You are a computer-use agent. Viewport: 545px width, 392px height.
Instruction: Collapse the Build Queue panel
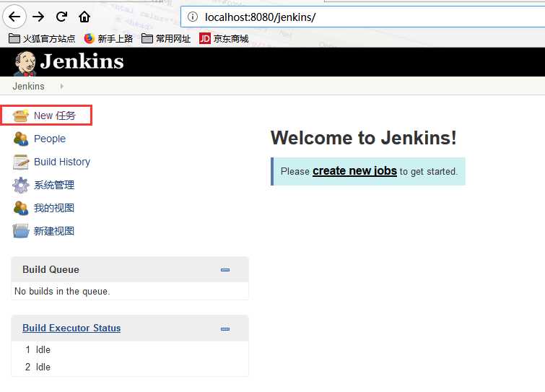click(x=225, y=270)
